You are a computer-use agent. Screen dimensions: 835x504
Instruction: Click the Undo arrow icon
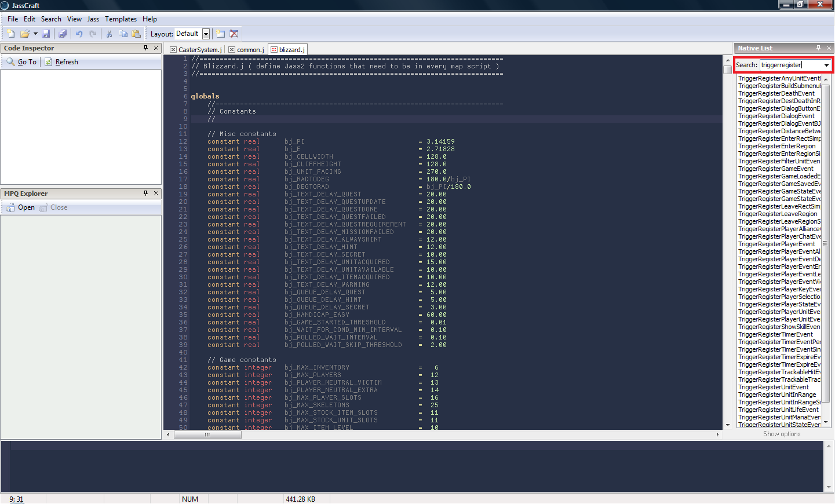pyautogui.click(x=79, y=34)
